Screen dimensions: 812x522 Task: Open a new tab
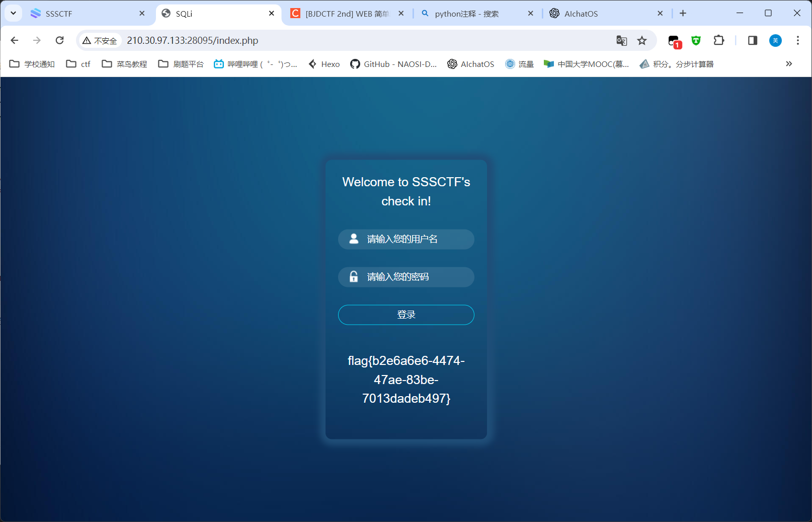683,13
